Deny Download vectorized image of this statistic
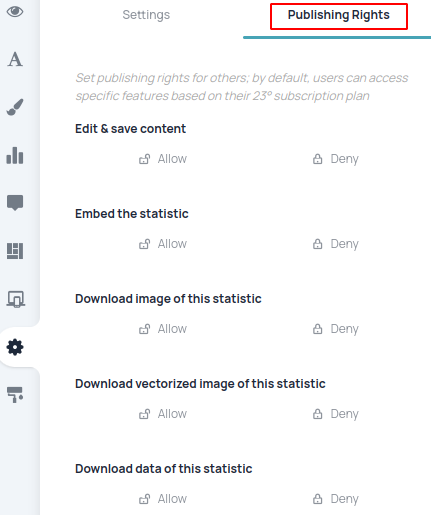Viewport: 431px width, 515px height. [x=336, y=414]
